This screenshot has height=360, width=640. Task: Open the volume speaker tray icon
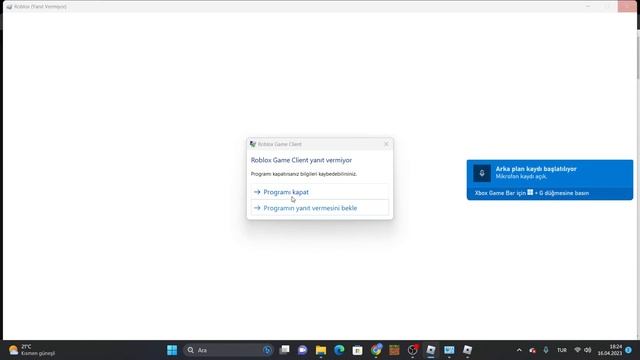coord(588,350)
